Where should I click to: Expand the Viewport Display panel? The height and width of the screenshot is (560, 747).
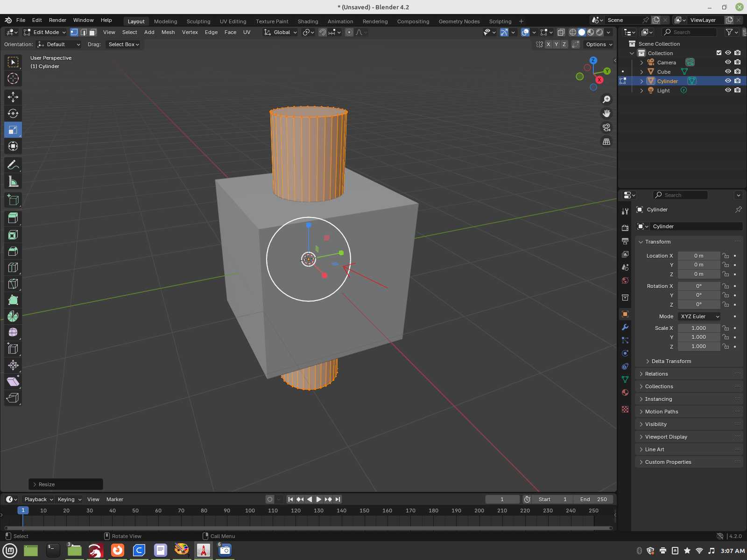[666, 437]
